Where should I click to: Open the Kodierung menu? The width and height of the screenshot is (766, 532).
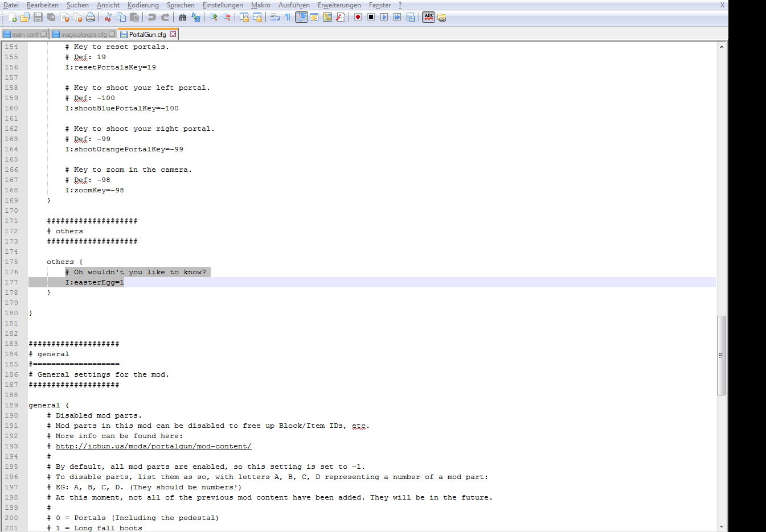[143, 5]
